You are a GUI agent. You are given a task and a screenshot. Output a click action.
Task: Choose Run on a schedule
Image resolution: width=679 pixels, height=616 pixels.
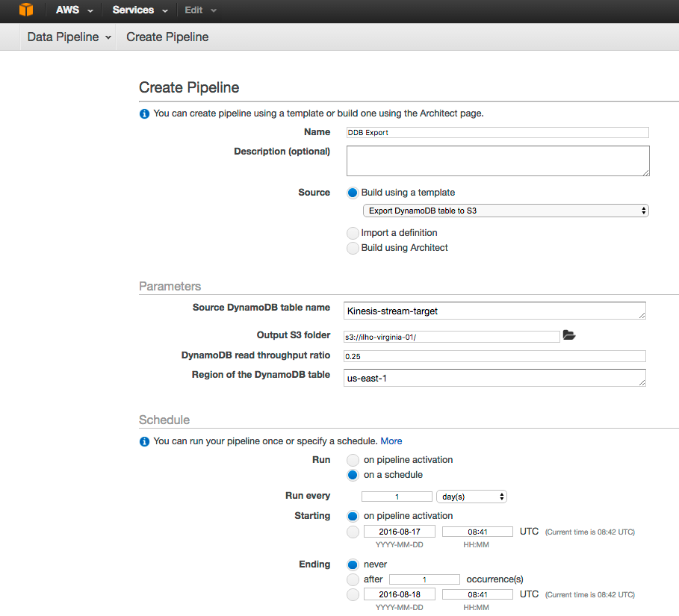coord(353,475)
